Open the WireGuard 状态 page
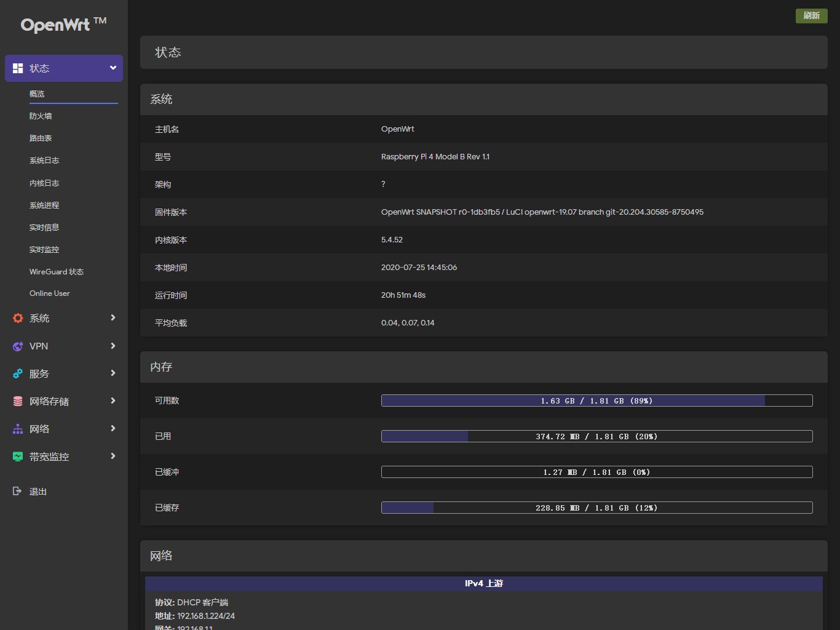Viewport: 840px width, 630px height. point(57,271)
